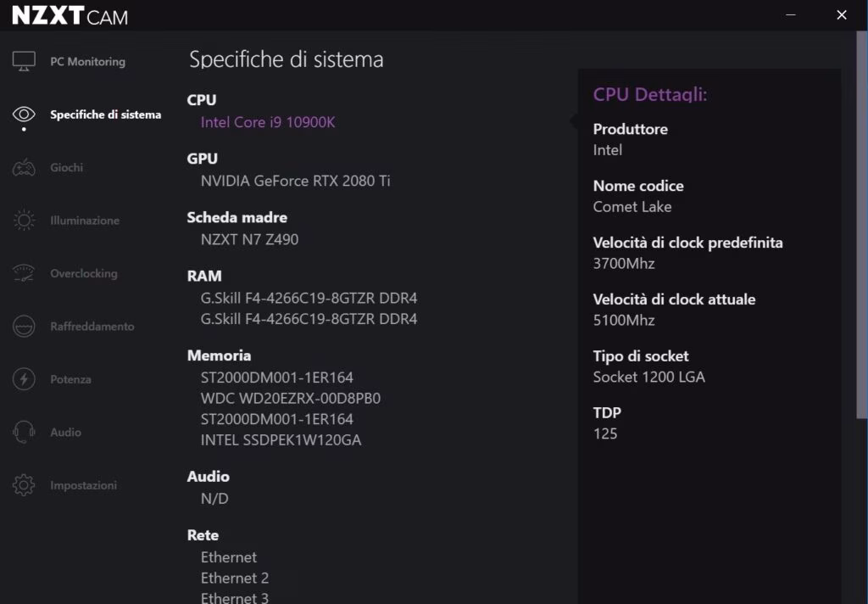Open the PC Monitoring section

point(87,62)
